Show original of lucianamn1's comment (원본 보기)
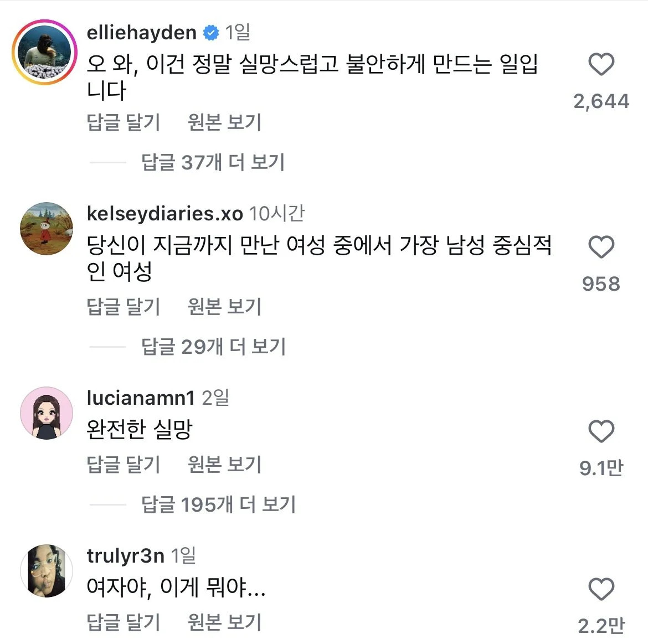This screenshot has width=648, height=644. [224, 464]
